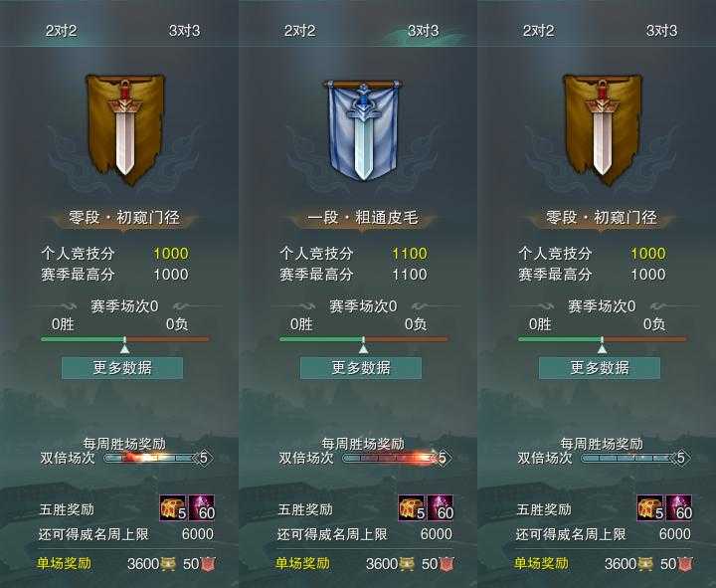Click win-loss bar marker in middle panel

click(364, 345)
